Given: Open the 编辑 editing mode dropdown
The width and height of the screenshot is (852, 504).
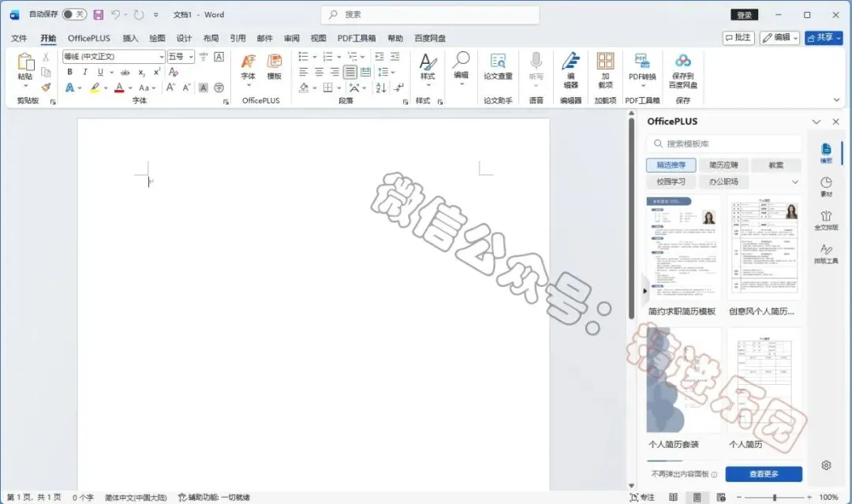Looking at the screenshot, I should pos(779,38).
